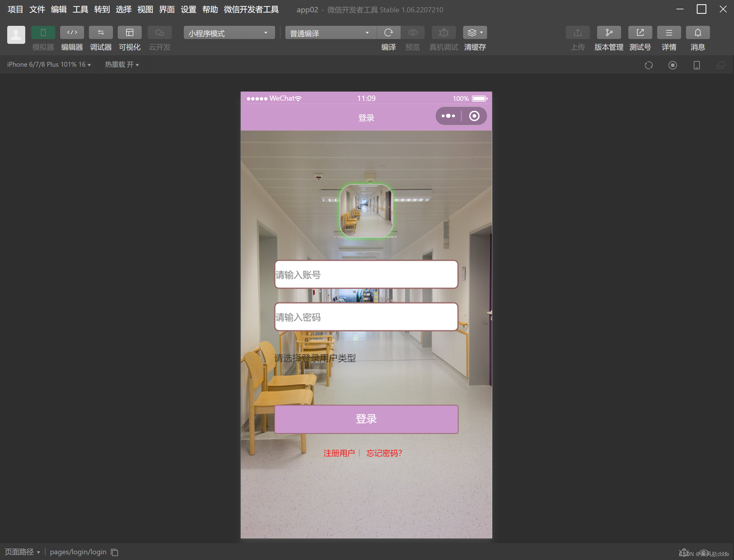Open 消息 notifications bell

(697, 33)
